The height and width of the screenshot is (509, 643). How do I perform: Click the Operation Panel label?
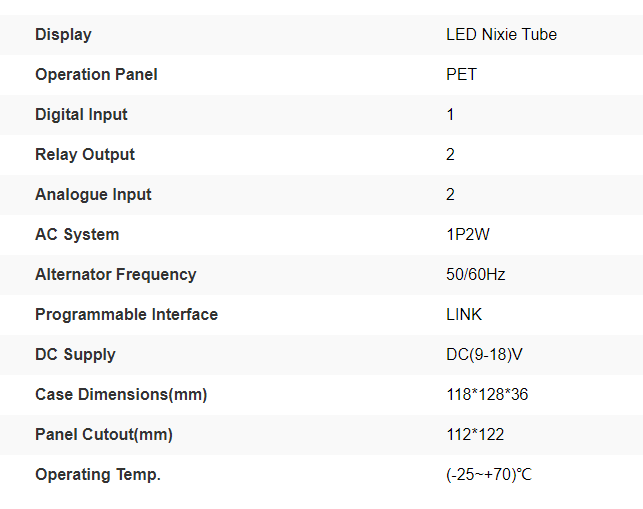[x=96, y=74]
